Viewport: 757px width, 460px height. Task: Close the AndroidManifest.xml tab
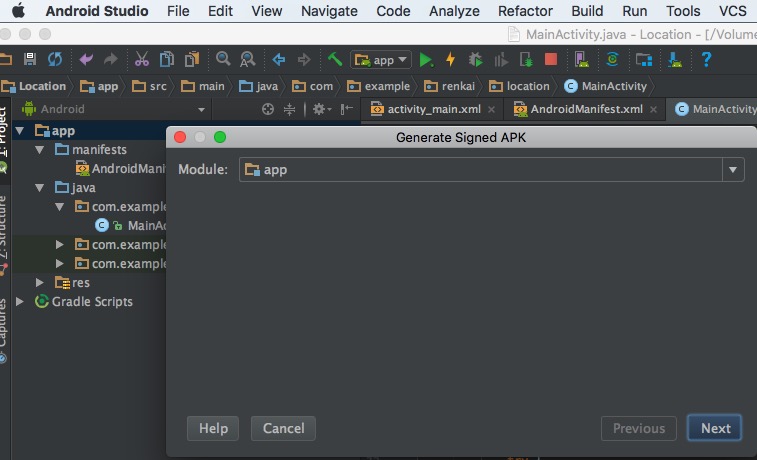pos(653,110)
